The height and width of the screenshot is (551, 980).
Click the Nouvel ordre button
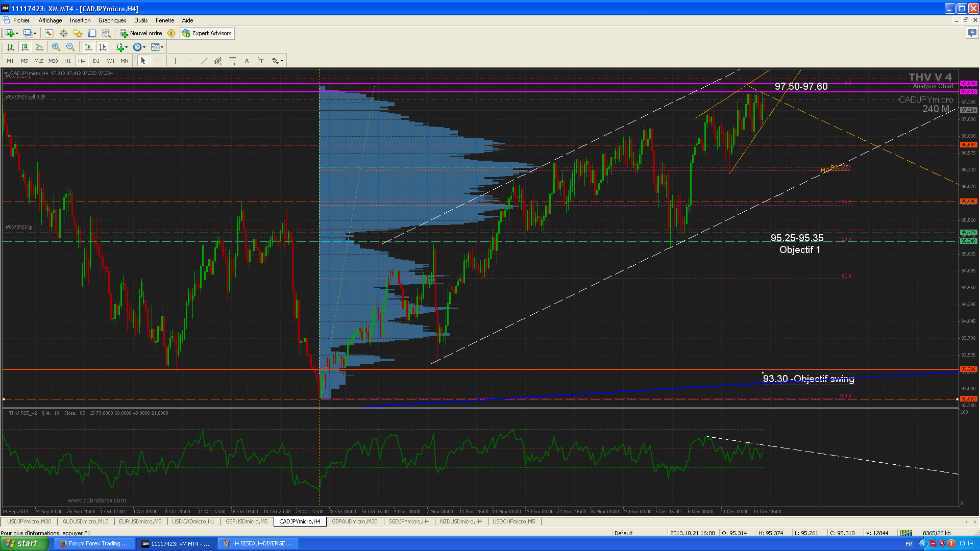[x=141, y=33]
